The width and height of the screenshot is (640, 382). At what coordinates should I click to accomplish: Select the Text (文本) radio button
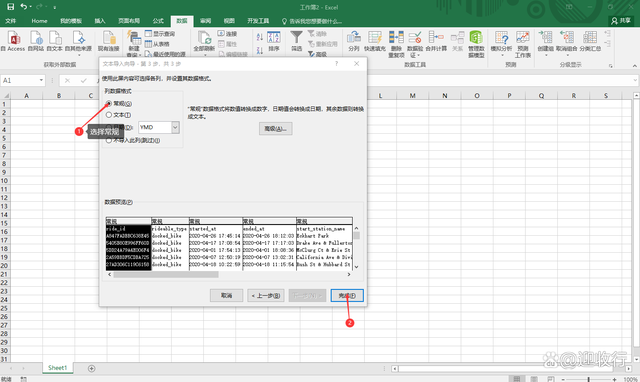(x=109, y=115)
